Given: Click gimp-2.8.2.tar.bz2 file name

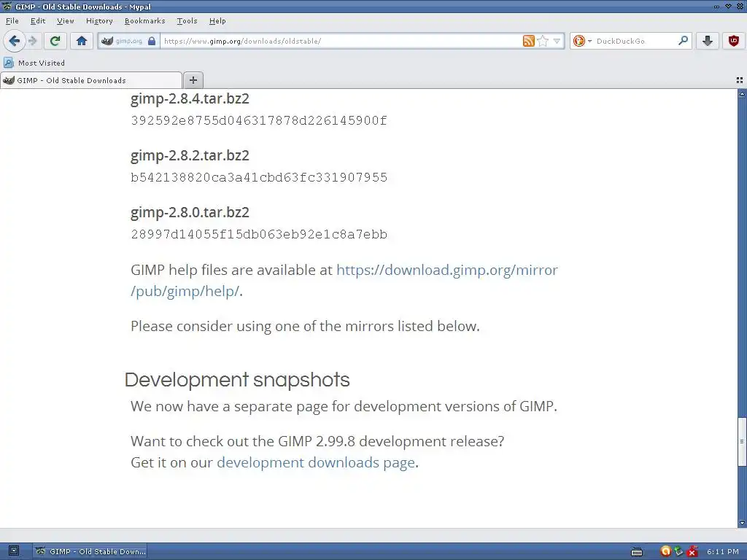Looking at the screenshot, I should 190,156.
